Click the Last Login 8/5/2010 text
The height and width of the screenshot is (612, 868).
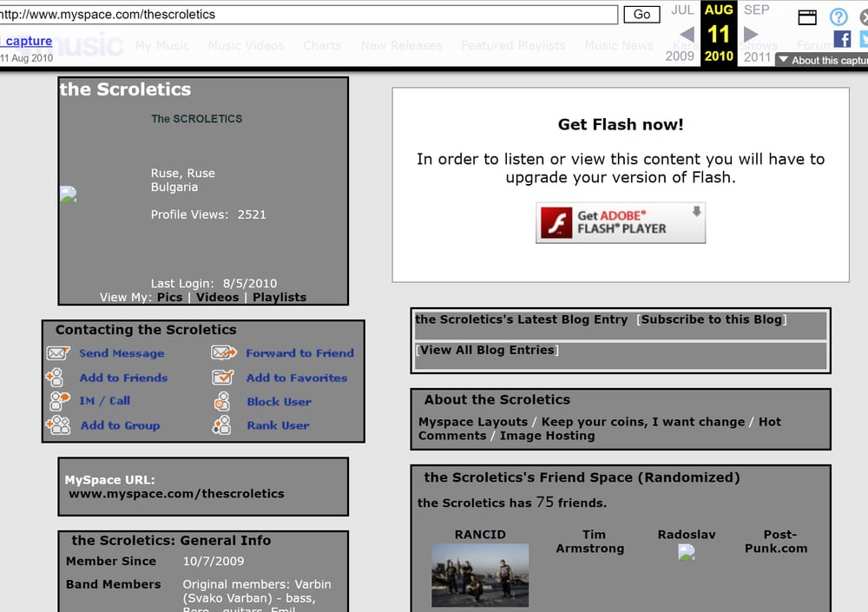pos(214,283)
